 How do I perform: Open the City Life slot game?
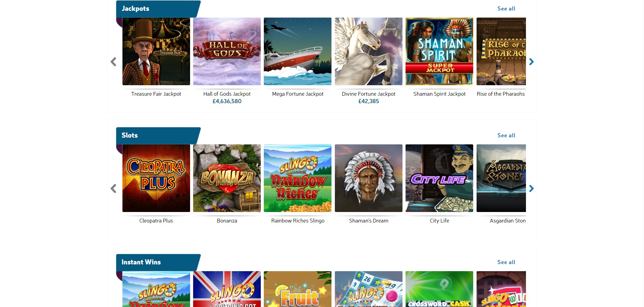pyautogui.click(x=439, y=178)
